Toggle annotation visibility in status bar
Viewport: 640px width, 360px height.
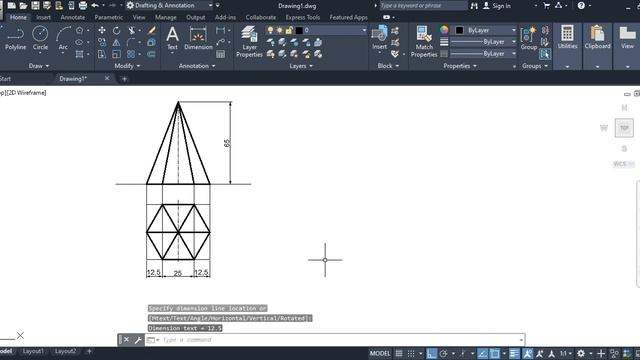click(x=527, y=353)
